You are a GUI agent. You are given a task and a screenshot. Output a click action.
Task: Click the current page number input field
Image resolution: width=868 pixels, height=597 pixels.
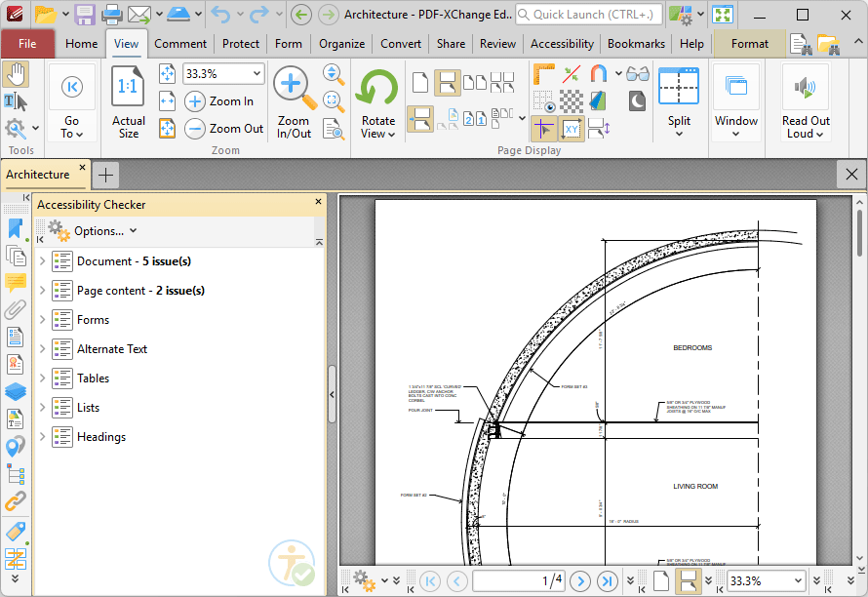tap(518, 580)
